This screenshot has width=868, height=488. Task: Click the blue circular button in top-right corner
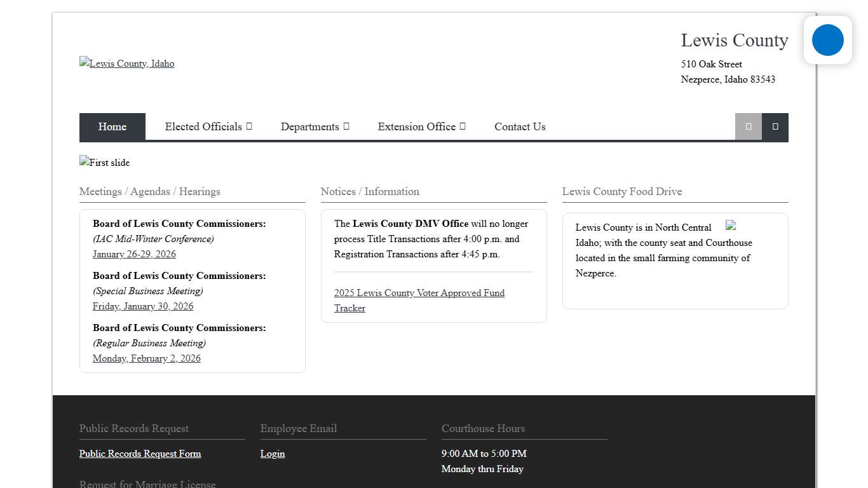tap(827, 40)
